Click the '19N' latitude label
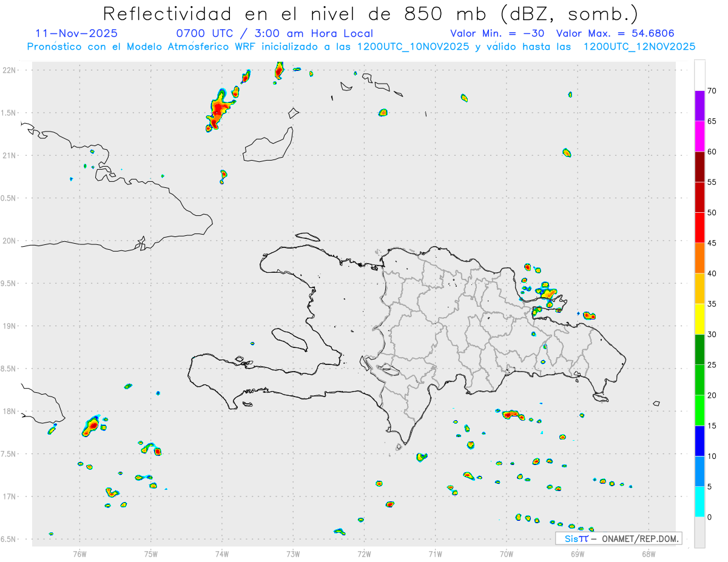The image size is (728, 562). [x=9, y=326]
